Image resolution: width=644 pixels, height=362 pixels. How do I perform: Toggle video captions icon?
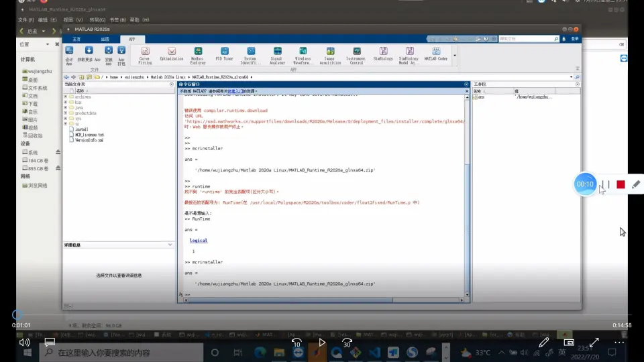point(50,342)
